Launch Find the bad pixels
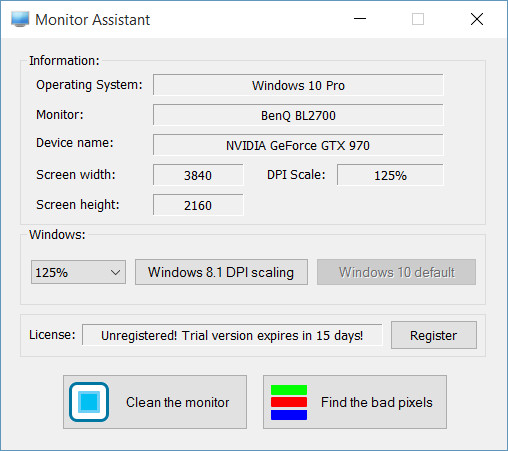508x451 pixels. (355, 402)
